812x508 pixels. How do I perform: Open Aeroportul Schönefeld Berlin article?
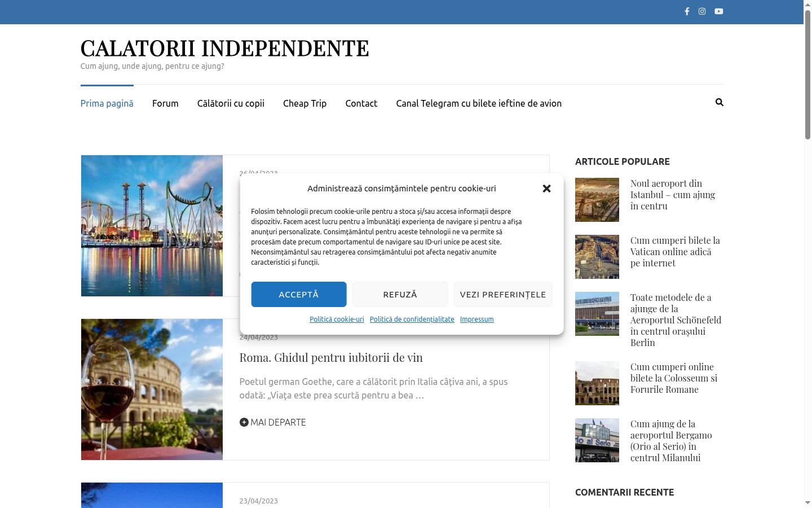[x=676, y=320]
